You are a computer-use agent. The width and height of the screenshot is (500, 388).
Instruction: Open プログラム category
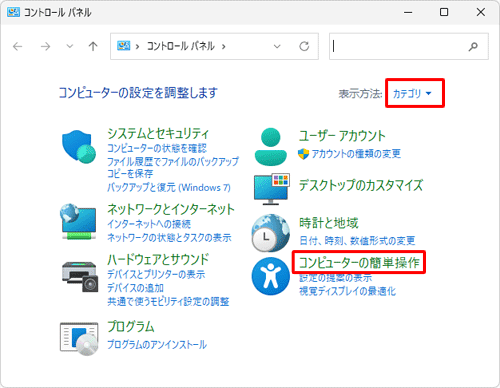click(131, 327)
